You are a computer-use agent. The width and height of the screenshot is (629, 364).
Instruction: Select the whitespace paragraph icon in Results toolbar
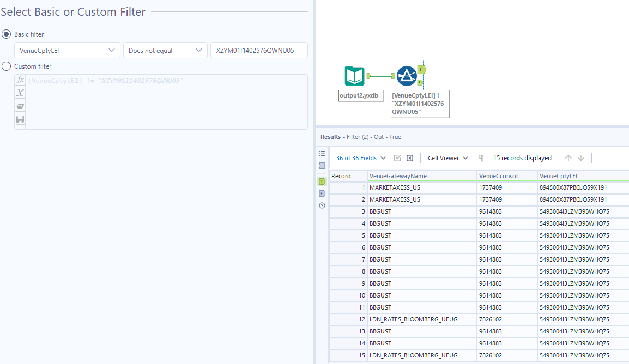[x=480, y=157]
